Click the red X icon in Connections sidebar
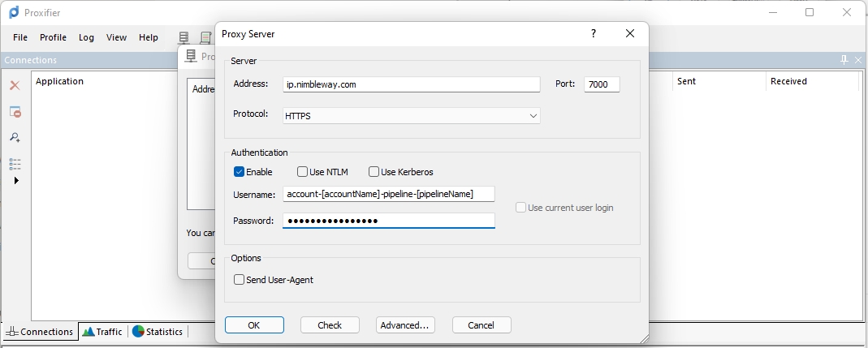The image size is (868, 348). 15,85
